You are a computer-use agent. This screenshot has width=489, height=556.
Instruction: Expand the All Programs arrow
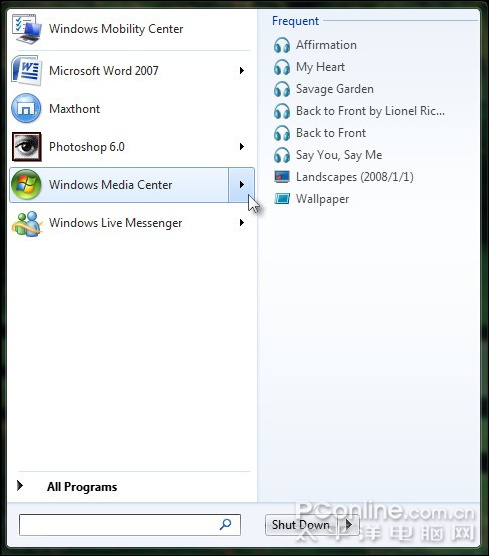pyautogui.click(x=20, y=485)
